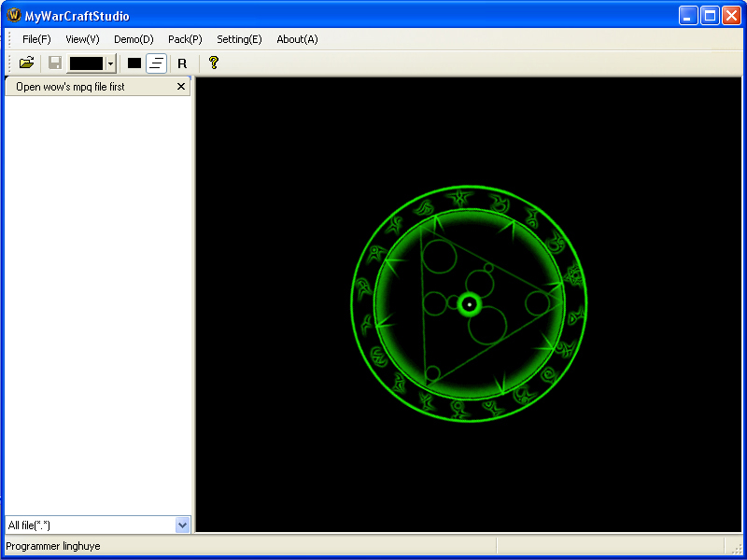This screenshot has width=747, height=560.
Task: Open the Pack(P) menu
Action: point(185,39)
